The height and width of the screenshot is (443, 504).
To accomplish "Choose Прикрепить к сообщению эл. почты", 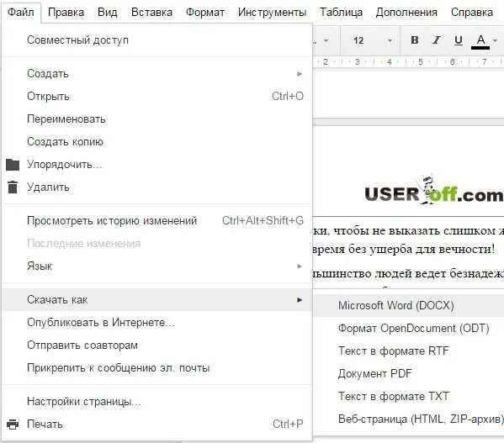I will click(x=157, y=368).
